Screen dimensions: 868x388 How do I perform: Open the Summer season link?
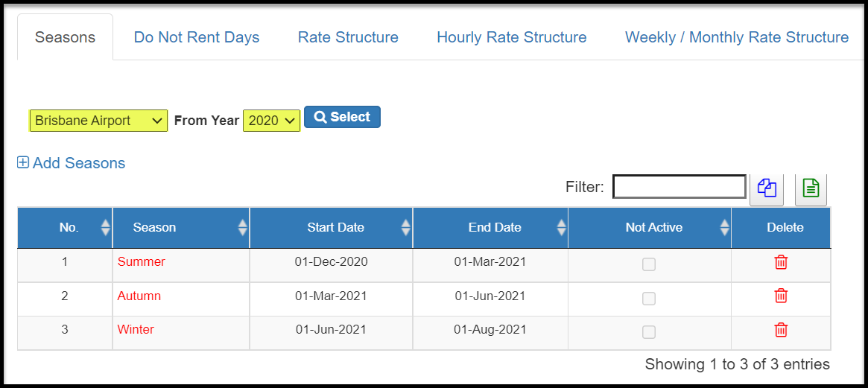pos(141,262)
